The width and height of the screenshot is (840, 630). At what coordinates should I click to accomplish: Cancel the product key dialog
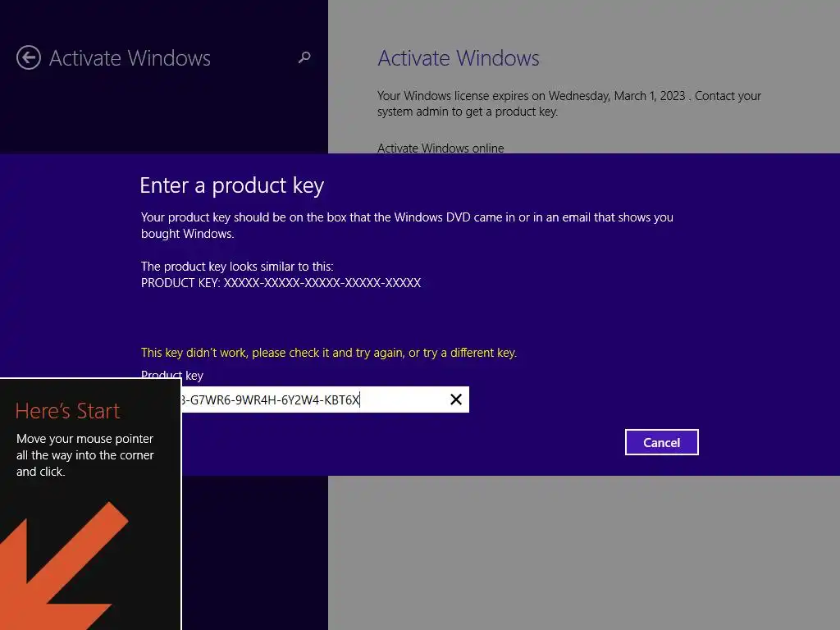[662, 442]
